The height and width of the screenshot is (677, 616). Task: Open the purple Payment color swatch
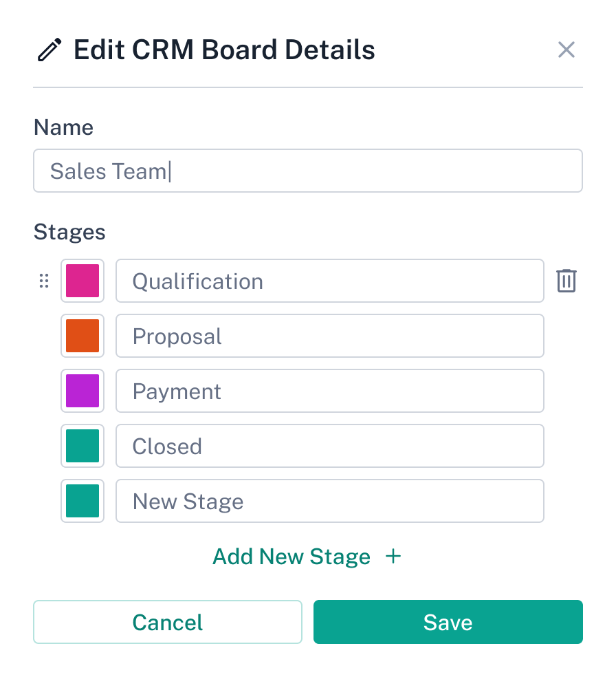coord(82,391)
